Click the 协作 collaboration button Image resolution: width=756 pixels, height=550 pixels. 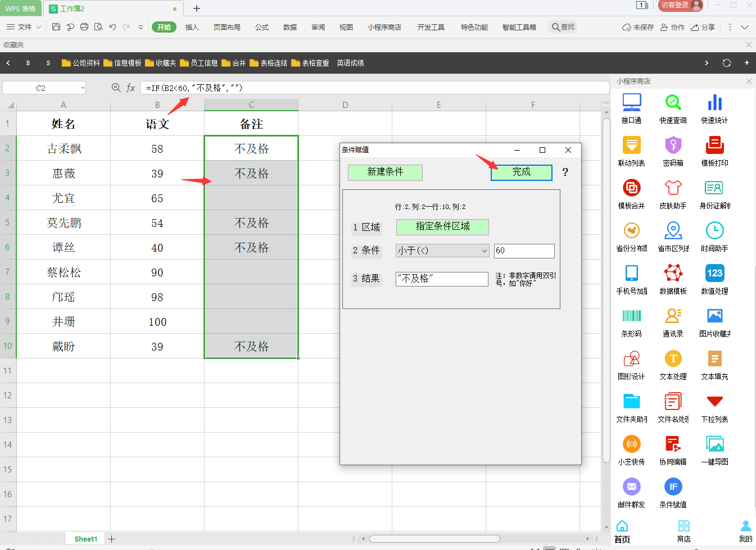coord(672,27)
